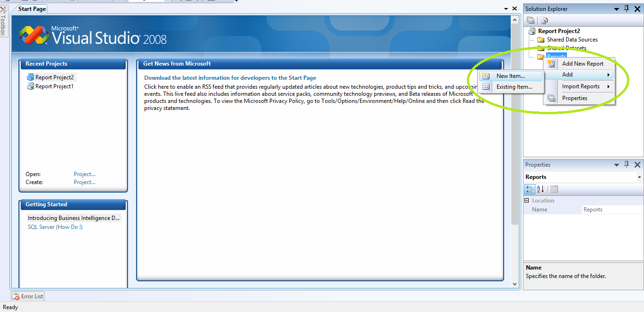The height and width of the screenshot is (312, 644).
Task: Click the Show All Files icon in Solution Explorer
Action: pos(544,20)
